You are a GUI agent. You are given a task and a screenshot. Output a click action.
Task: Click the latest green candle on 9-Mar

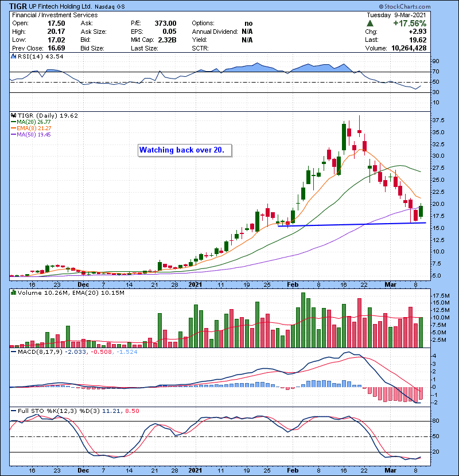421,211
